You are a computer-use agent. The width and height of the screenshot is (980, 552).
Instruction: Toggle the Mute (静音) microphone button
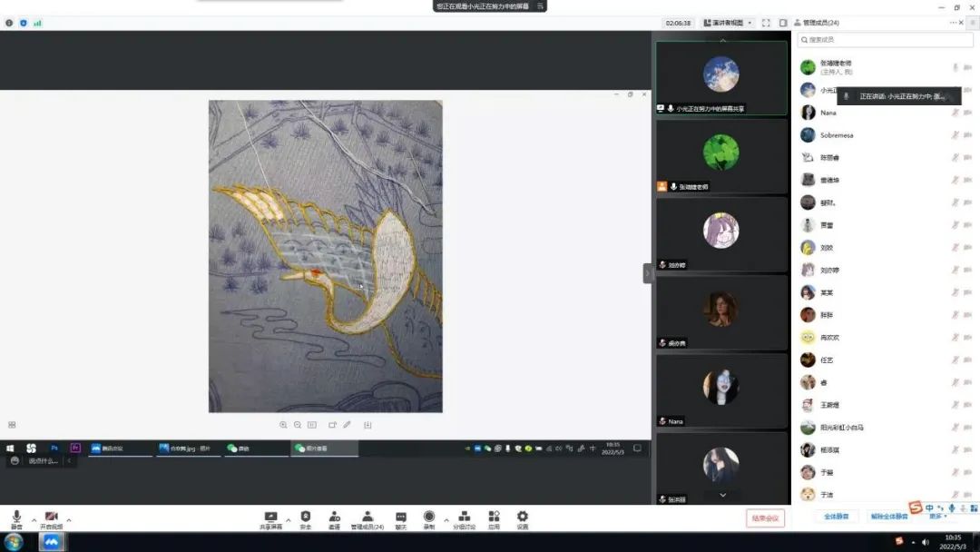[16, 519]
